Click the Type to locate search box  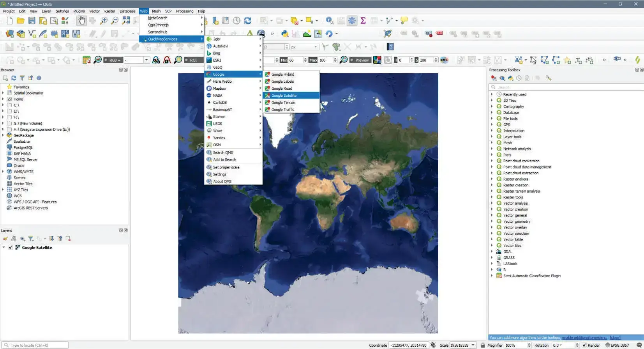coord(35,345)
